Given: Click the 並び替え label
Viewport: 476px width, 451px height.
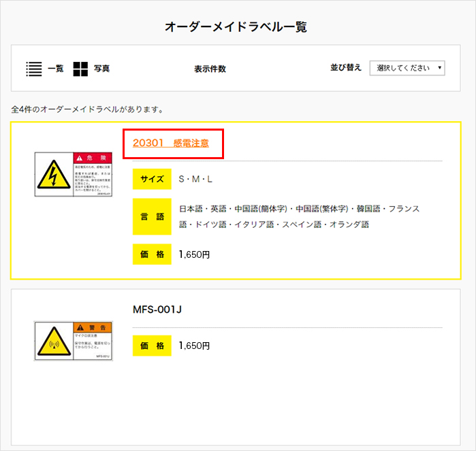Looking at the screenshot, I should click(x=346, y=68).
